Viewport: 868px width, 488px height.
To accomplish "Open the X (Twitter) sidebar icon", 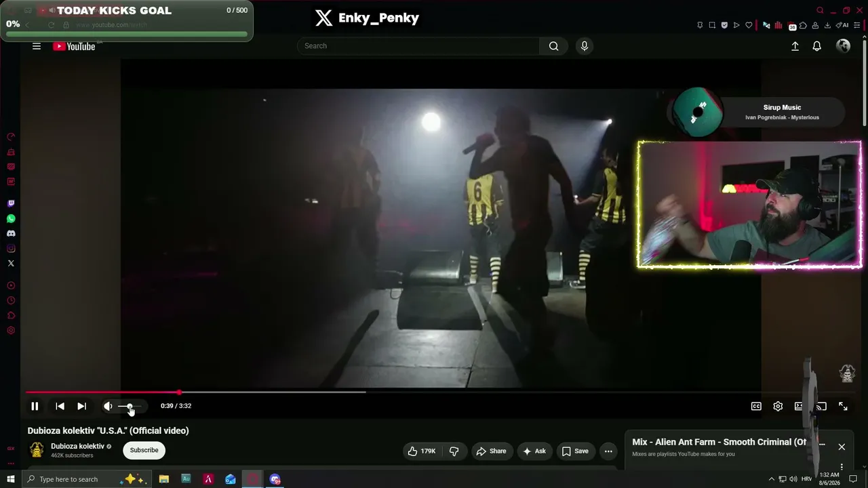I will pyautogui.click(x=11, y=263).
